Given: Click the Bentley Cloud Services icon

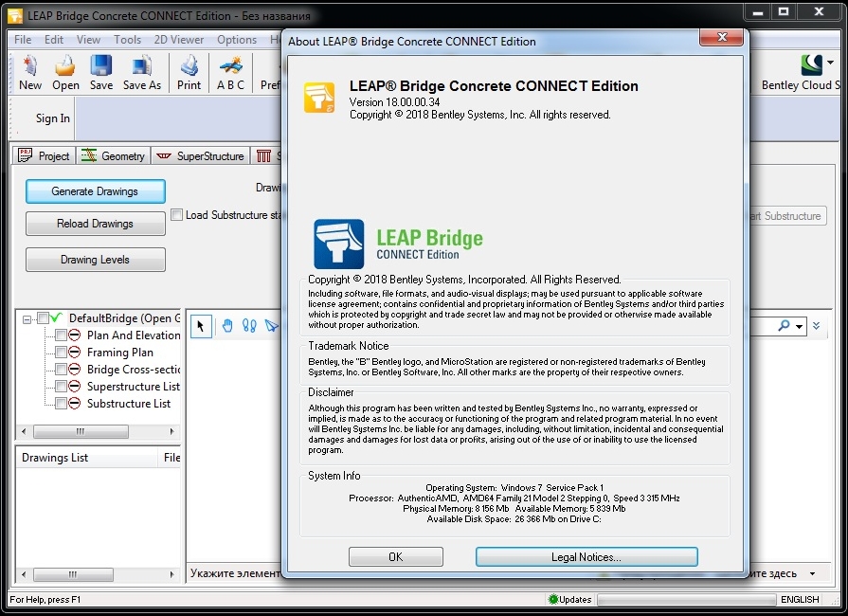Looking at the screenshot, I should click(812, 64).
